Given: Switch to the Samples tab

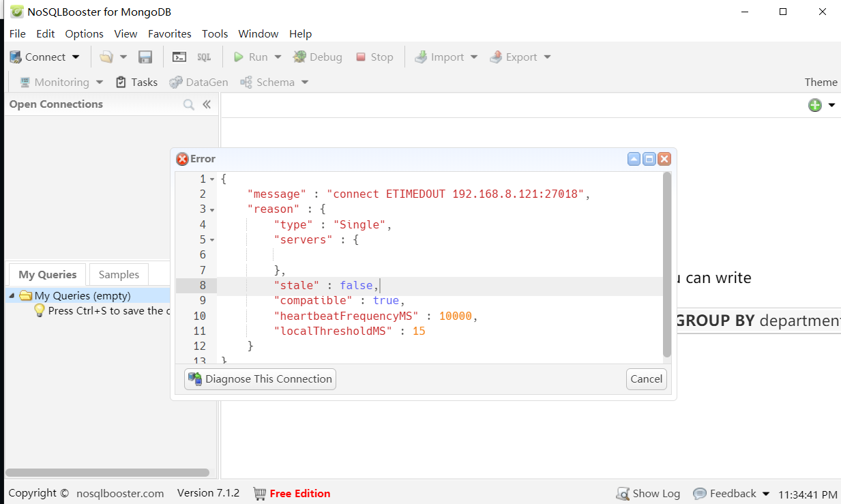Looking at the screenshot, I should point(119,274).
